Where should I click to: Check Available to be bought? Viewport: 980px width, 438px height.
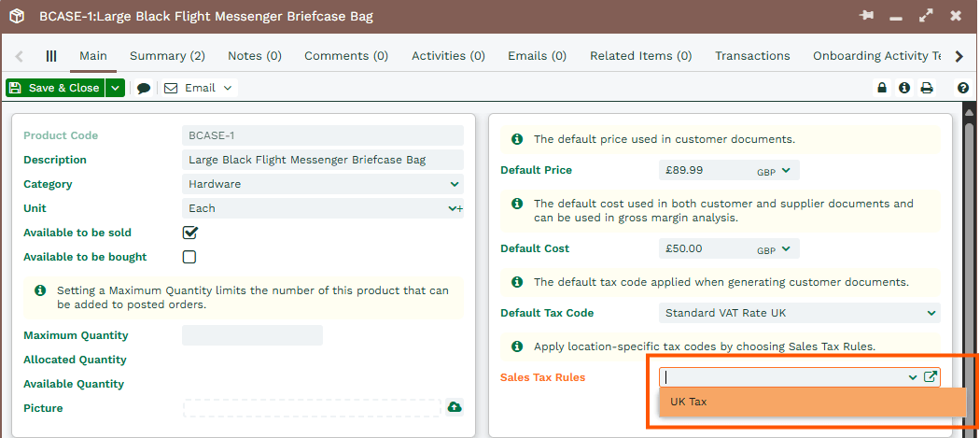(x=189, y=257)
